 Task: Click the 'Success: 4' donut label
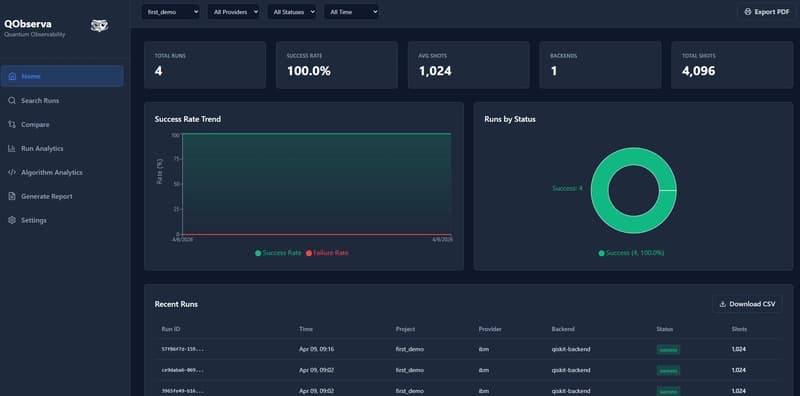click(x=567, y=188)
